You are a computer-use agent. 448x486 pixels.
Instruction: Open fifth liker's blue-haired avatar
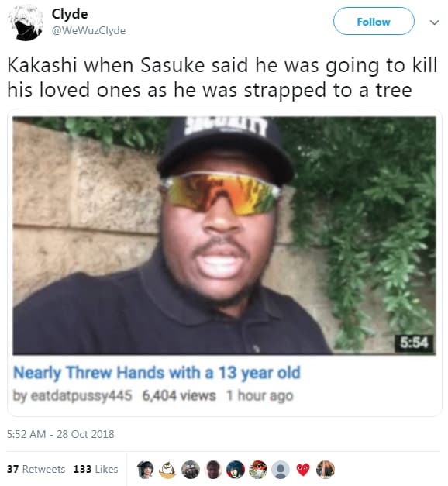(236, 469)
